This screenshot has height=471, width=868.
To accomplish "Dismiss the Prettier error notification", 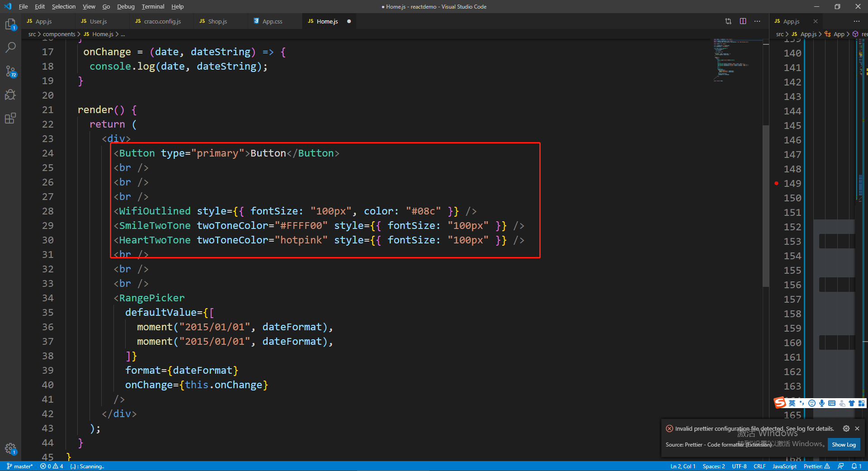I will (857, 428).
